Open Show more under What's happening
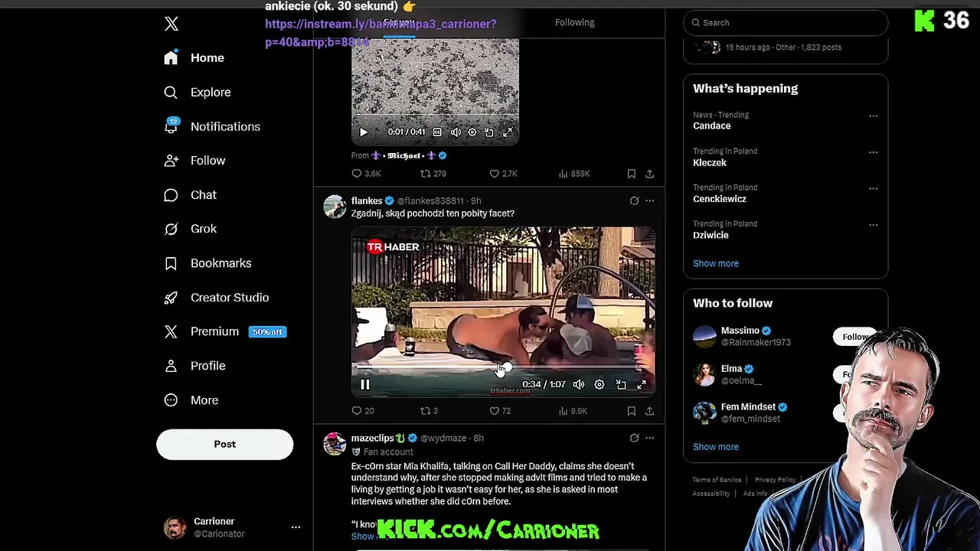The height and width of the screenshot is (551, 980). pos(716,263)
